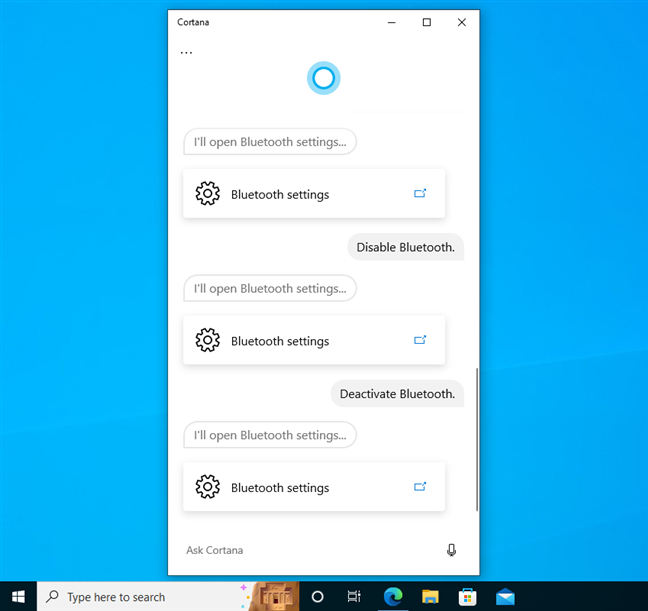Viewport: 648px width, 611px height.
Task: Launch Microsoft Edge from the taskbar
Action: click(393, 597)
